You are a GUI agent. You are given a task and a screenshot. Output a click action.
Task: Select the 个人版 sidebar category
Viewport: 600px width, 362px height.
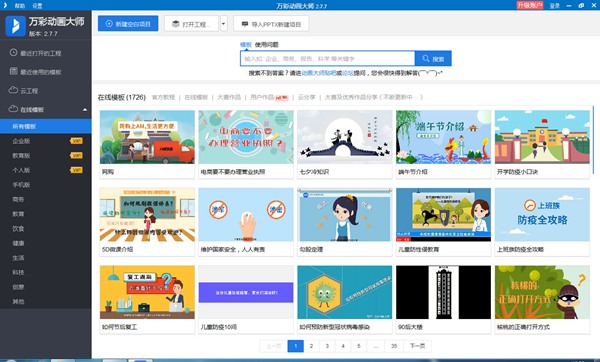pos(21,170)
